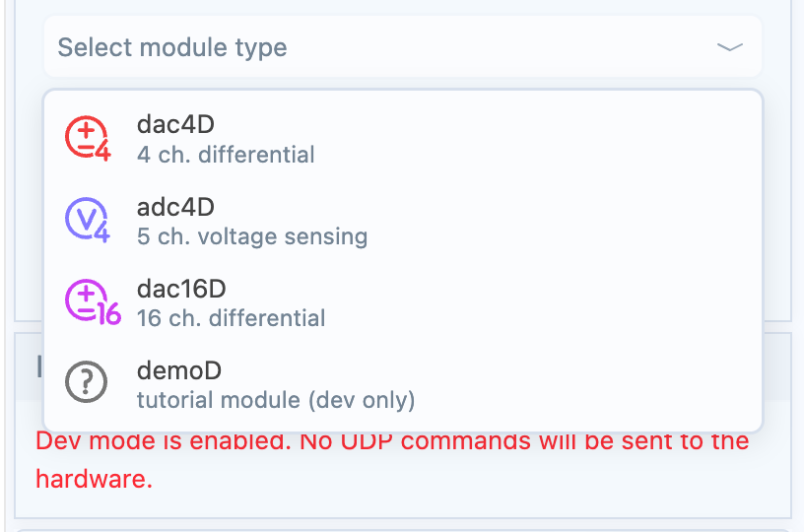The image size is (804, 532).
Task: Choose the dac4D module name
Action: coord(175,124)
